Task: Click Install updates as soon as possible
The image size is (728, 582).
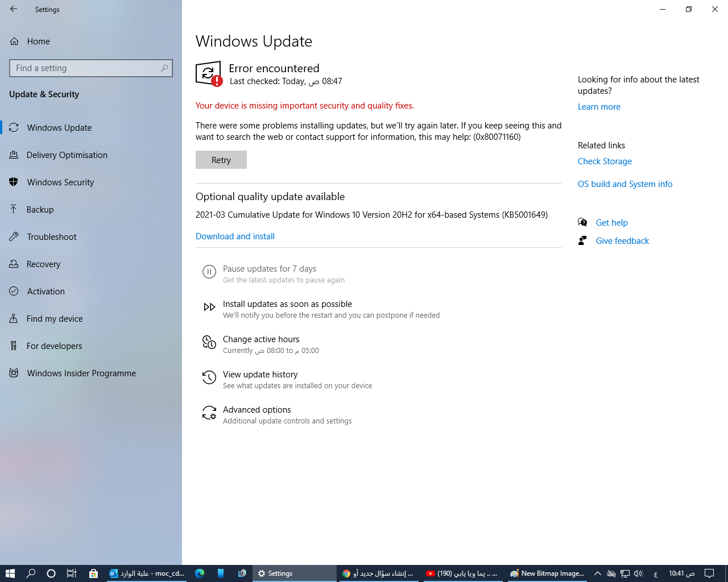Action: point(287,304)
